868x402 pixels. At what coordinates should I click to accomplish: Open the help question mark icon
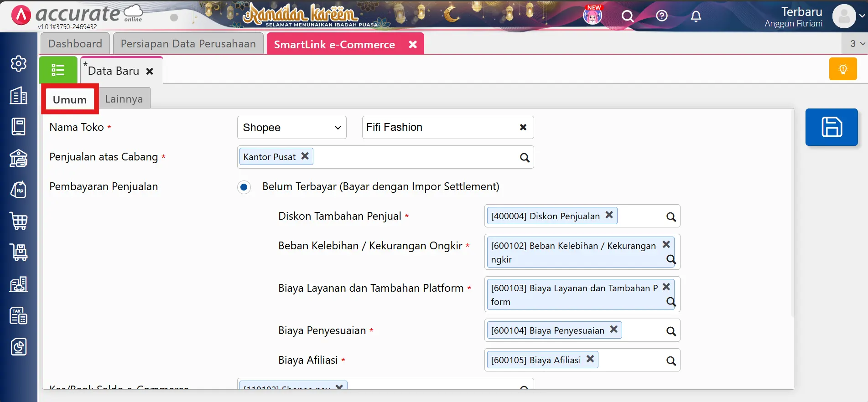pyautogui.click(x=662, y=16)
